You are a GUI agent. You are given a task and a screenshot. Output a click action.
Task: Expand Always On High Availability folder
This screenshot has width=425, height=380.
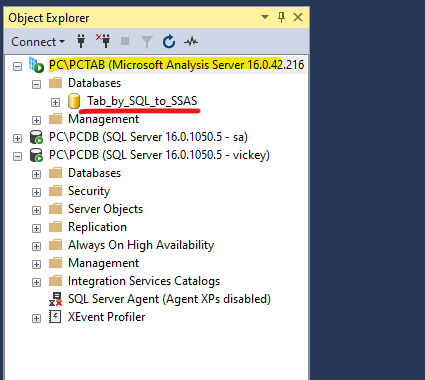(x=36, y=246)
